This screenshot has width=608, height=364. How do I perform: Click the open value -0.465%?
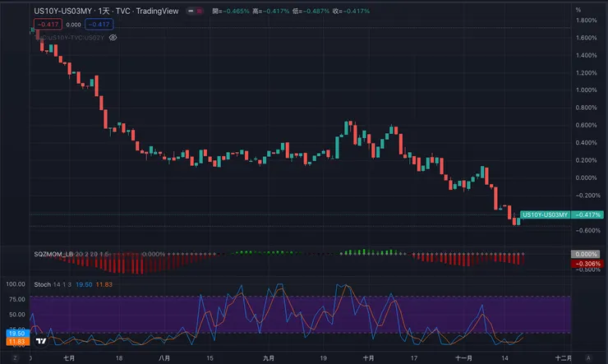[236, 12]
